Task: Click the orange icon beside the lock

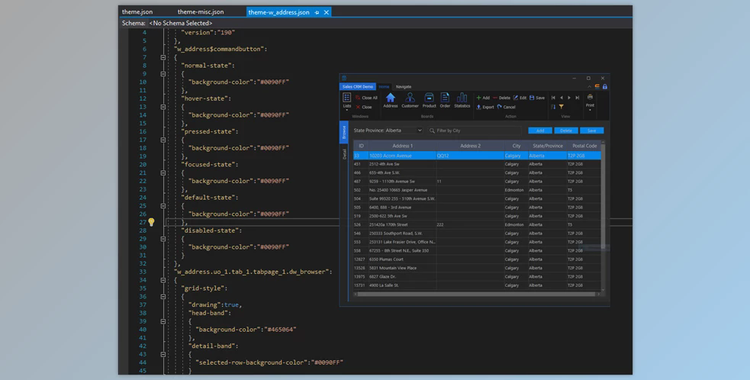Action: (x=597, y=87)
